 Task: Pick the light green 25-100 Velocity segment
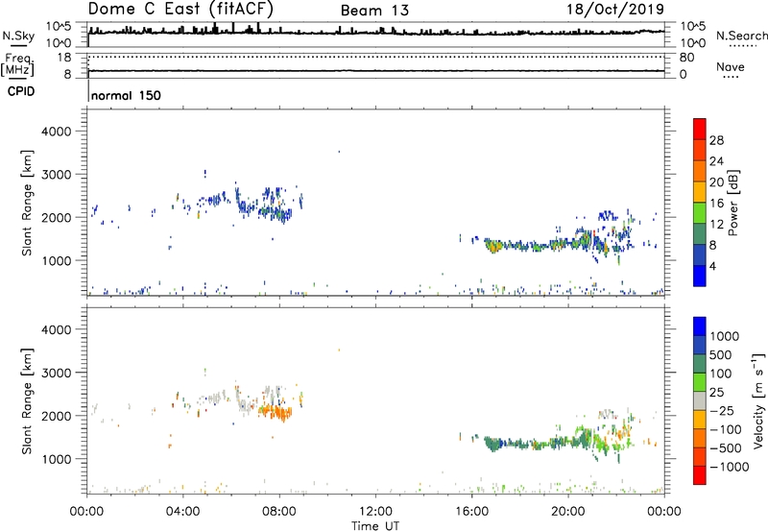click(700, 382)
